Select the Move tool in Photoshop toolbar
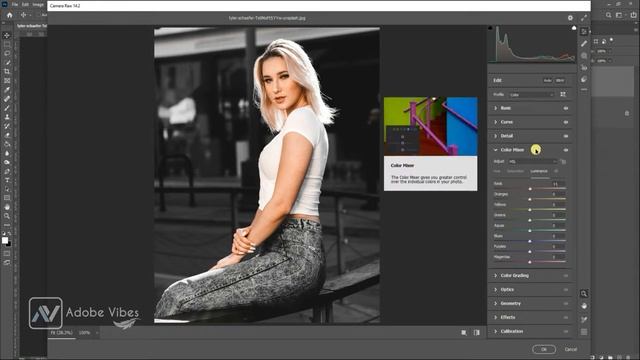 [x=7, y=36]
